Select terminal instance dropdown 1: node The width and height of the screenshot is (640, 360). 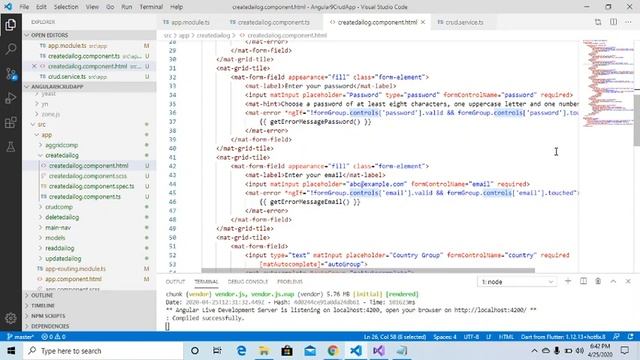(x=517, y=282)
